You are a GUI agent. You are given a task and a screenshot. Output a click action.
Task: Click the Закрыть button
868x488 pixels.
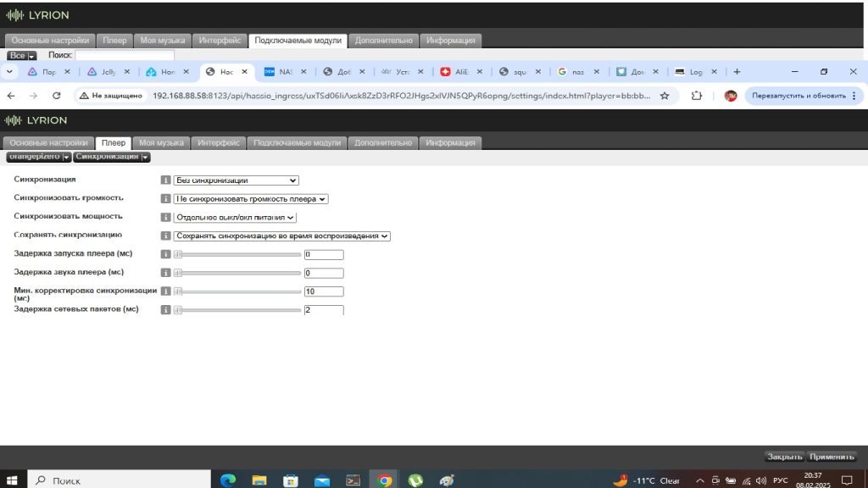pos(784,457)
